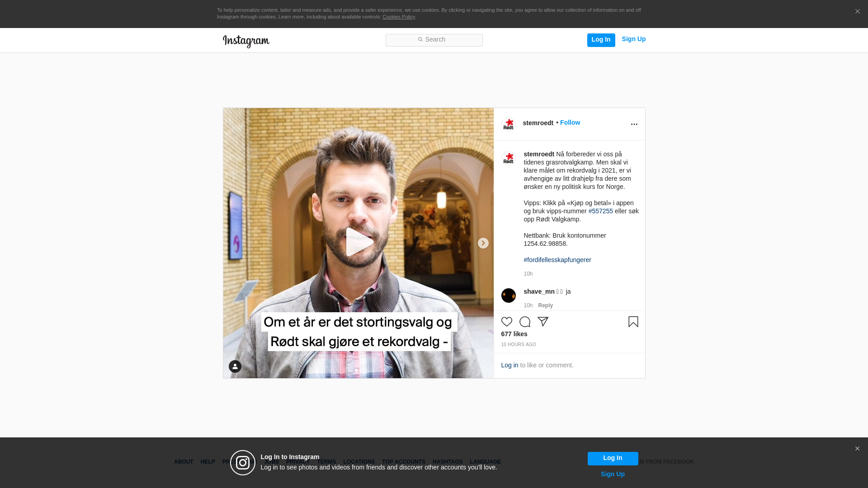Click Log in to like or comment

click(x=510, y=366)
